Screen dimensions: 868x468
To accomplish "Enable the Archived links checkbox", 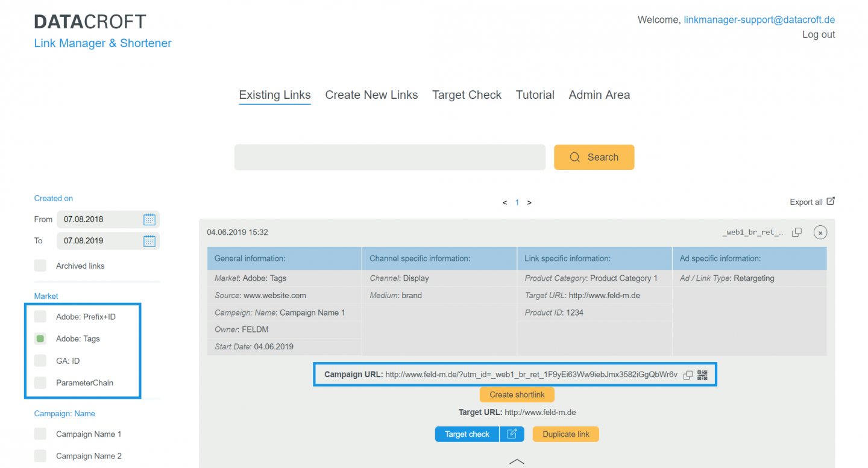I will point(40,265).
